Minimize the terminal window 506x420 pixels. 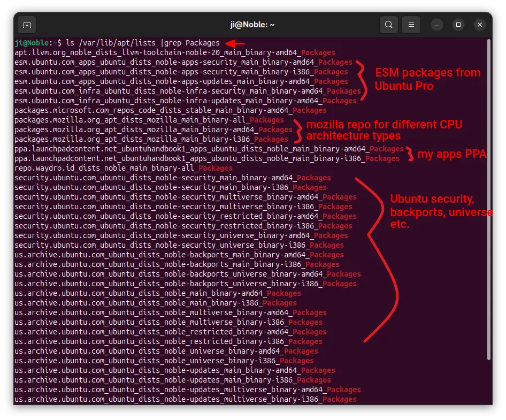pos(437,25)
